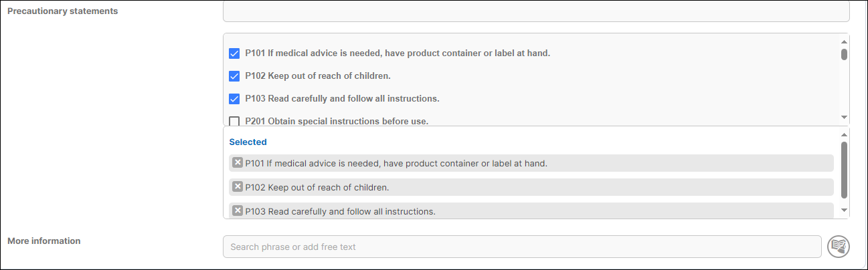Image resolution: width=868 pixels, height=270 pixels.
Task: Open phrase library icon beside More information
Action: (x=838, y=247)
